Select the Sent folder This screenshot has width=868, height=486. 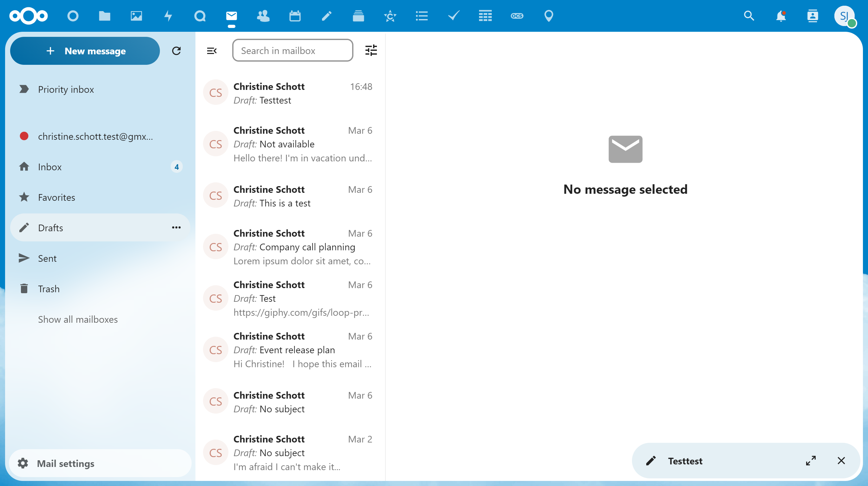pyautogui.click(x=47, y=258)
